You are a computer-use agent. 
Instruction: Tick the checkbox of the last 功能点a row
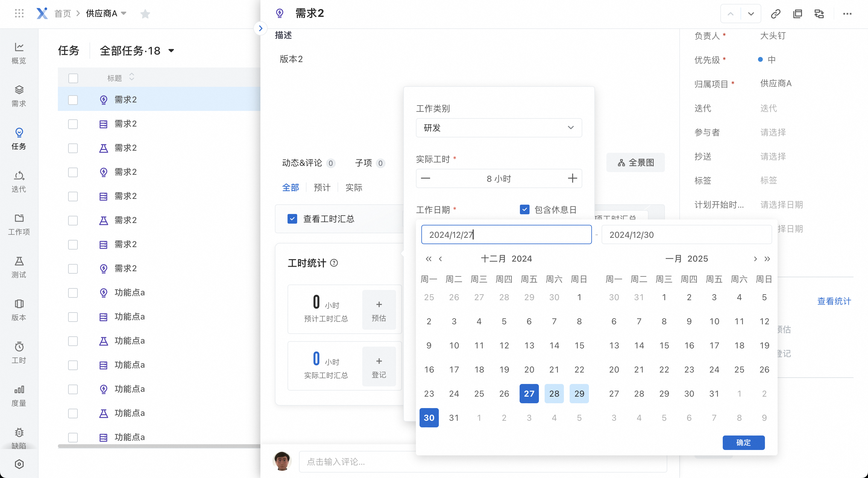[73, 437]
